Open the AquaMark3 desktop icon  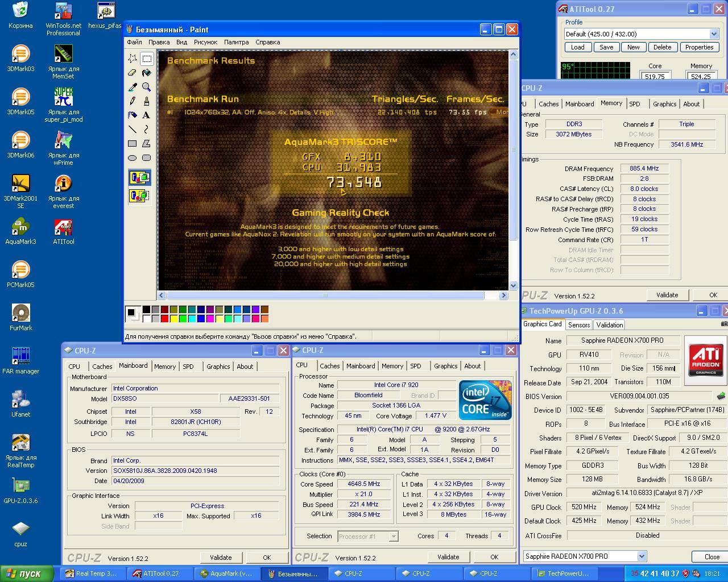(20, 231)
